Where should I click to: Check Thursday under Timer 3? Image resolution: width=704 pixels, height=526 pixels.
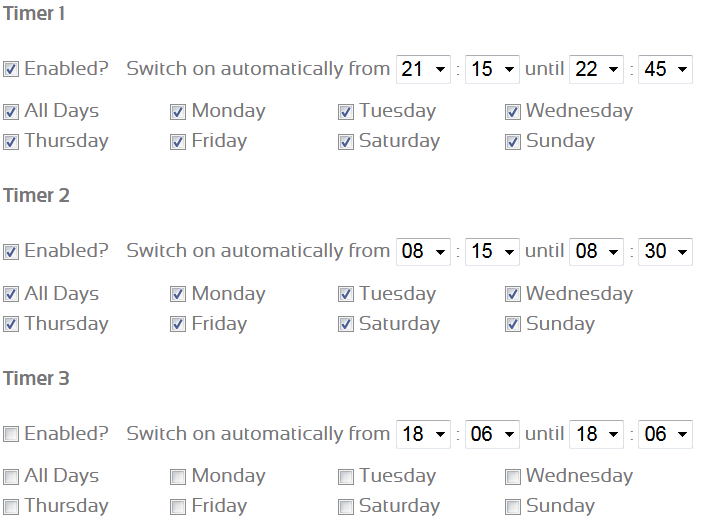(x=11, y=506)
